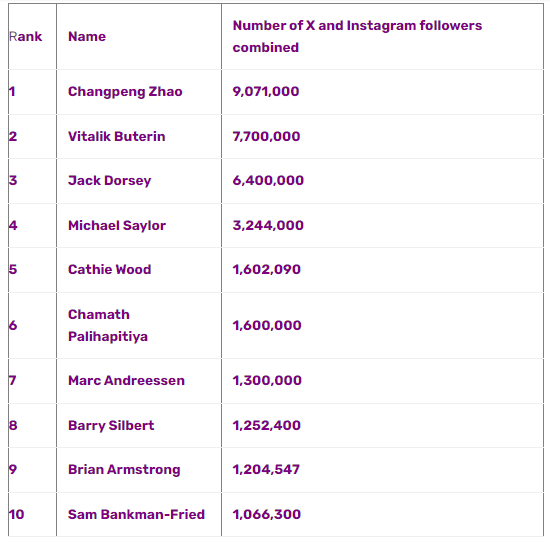Select the 1,602,090 follower figure
This screenshot has height=542, width=550.
tap(267, 269)
